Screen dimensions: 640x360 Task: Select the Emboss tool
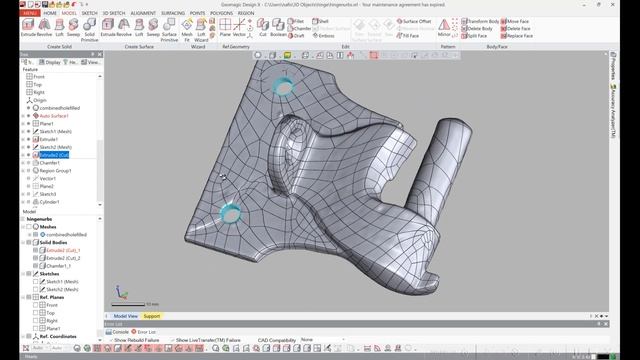(324, 36)
